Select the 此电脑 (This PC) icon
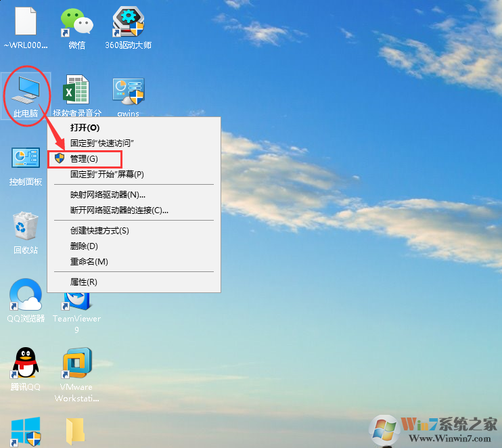Image resolution: width=502 pixels, height=448 pixels. point(26,91)
